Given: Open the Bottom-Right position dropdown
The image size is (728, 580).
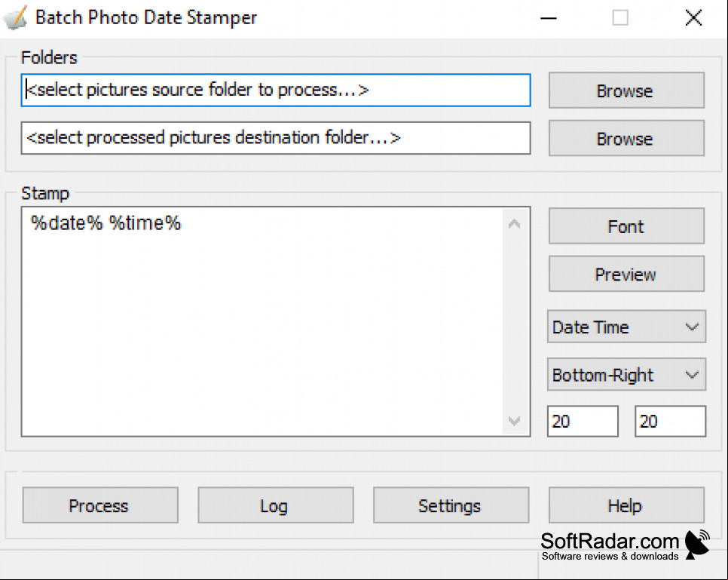Looking at the screenshot, I should click(626, 375).
